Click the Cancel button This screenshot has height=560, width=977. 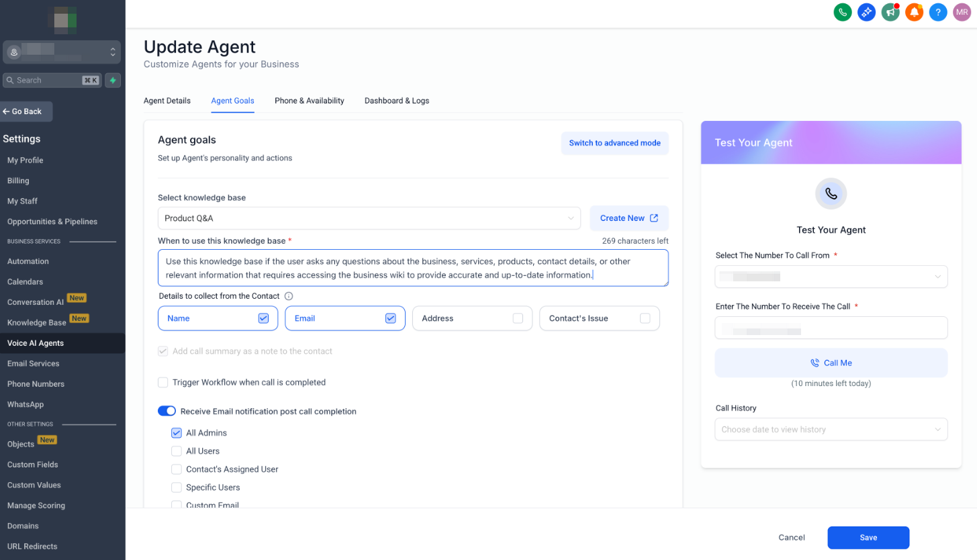point(792,537)
